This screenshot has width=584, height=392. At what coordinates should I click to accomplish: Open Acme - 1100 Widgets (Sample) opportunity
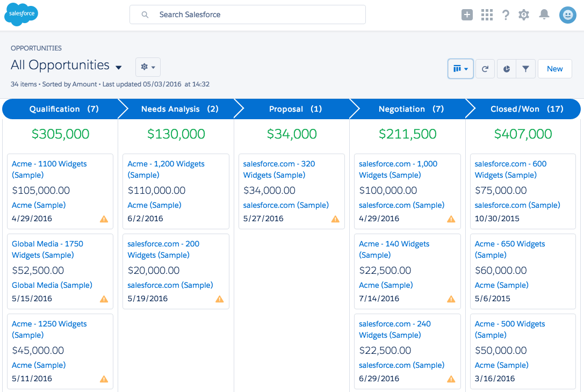(49, 169)
